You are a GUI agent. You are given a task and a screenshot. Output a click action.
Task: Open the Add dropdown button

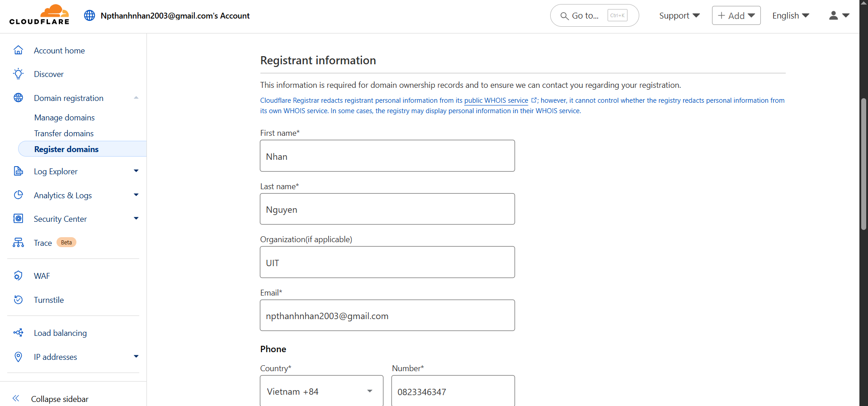(x=736, y=15)
